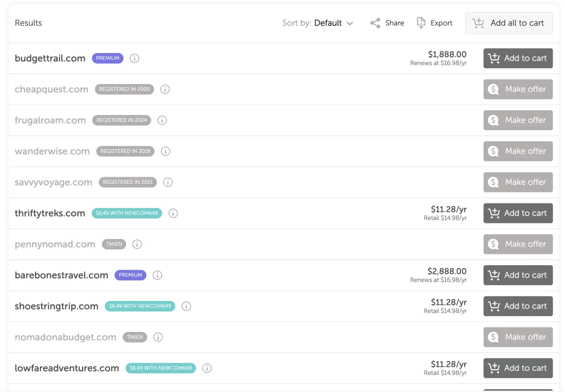This screenshot has height=392, width=565.
Task: Click the chevron next to Default sorting
Action: pyautogui.click(x=350, y=23)
